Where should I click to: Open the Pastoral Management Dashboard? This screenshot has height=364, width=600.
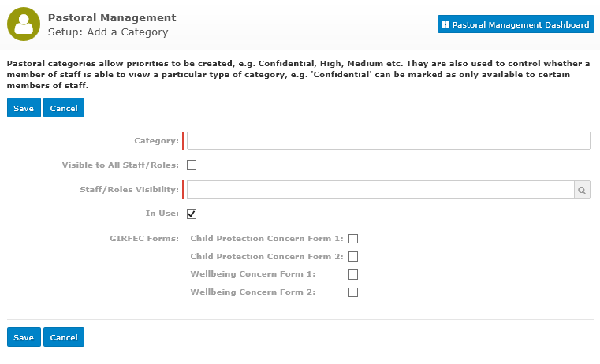coord(516,24)
